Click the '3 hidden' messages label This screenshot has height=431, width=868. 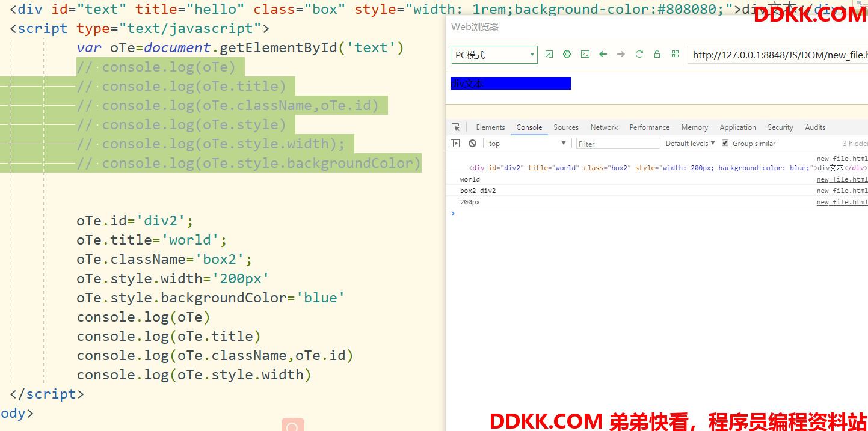click(855, 143)
